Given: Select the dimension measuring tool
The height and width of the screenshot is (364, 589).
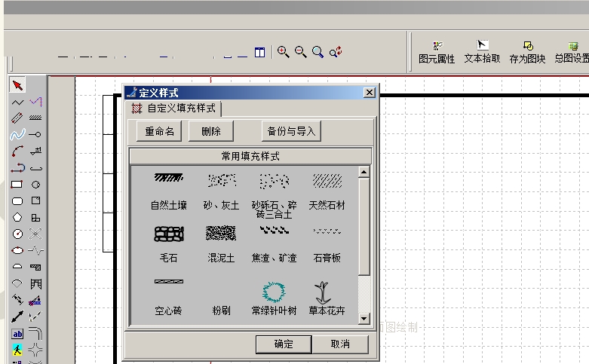Looking at the screenshot, I should coord(17,299).
